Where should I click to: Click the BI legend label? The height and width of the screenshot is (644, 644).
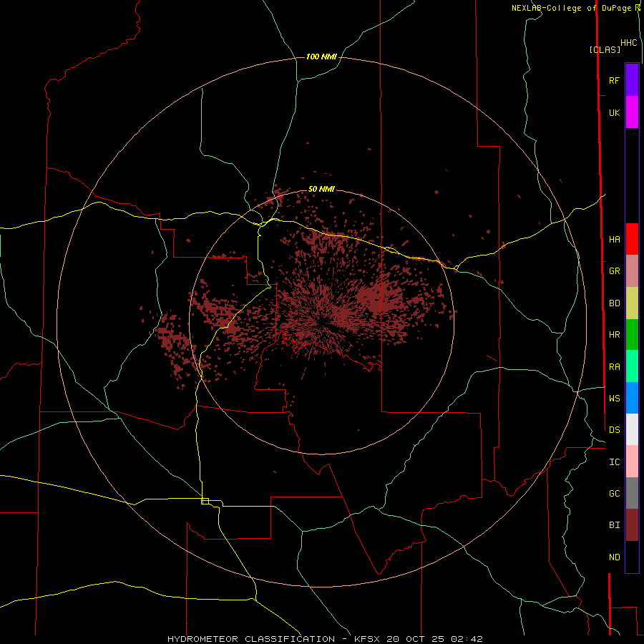pos(614,525)
